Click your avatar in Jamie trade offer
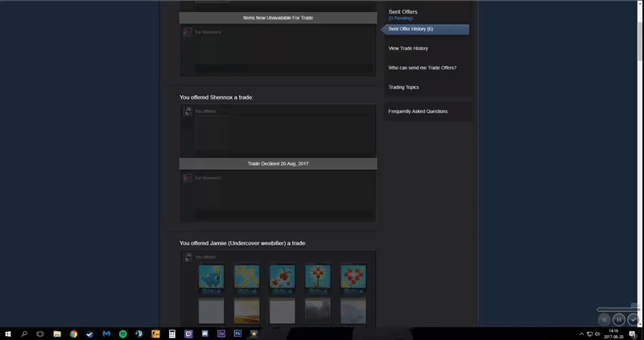644x340 pixels. coord(188,257)
